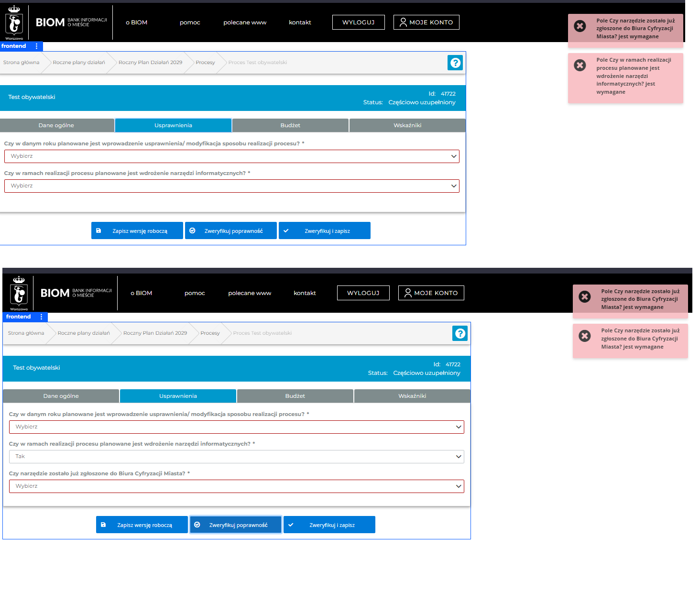Click the circled check icon in upper verify button
The height and width of the screenshot is (603, 700).
point(192,230)
